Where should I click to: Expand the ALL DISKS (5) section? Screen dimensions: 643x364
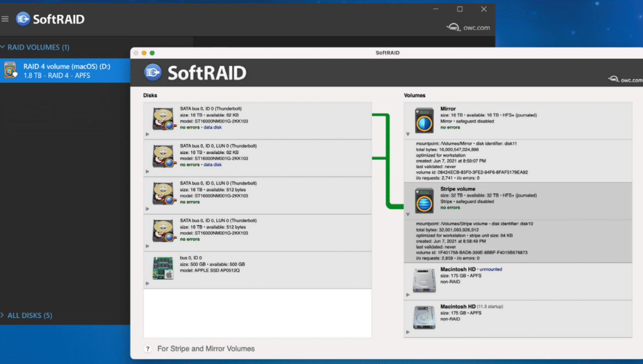click(2, 315)
